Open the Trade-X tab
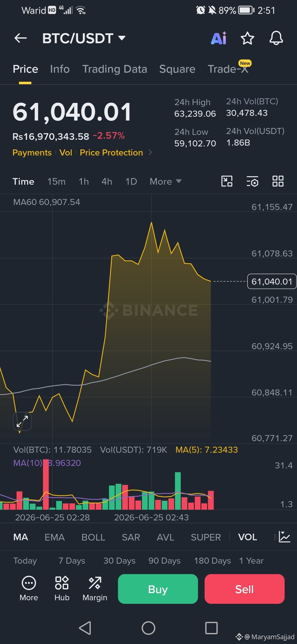The height and width of the screenshot is (644, 297). pyautogui.click(x=228, y=69)
